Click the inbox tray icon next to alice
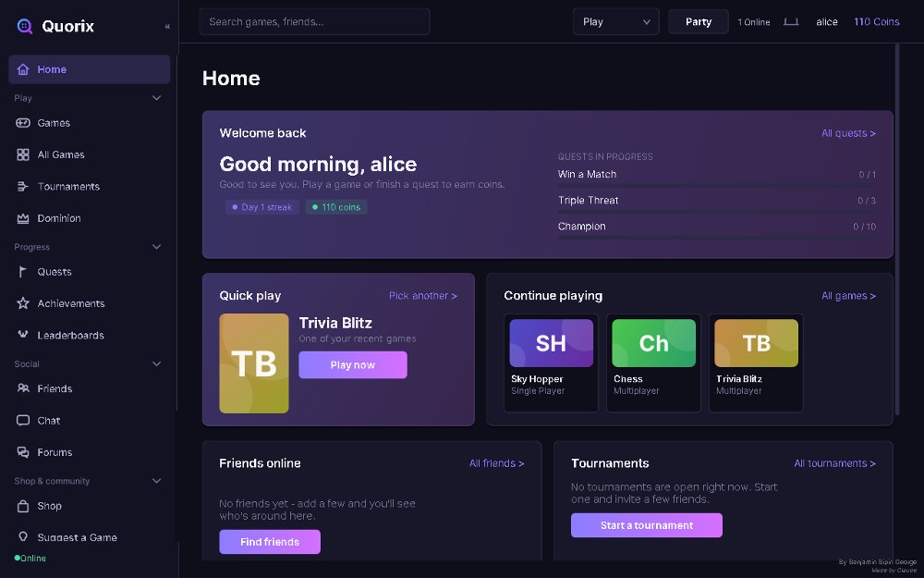The height and width of the screenshot is (578, 924). [791, 22]
